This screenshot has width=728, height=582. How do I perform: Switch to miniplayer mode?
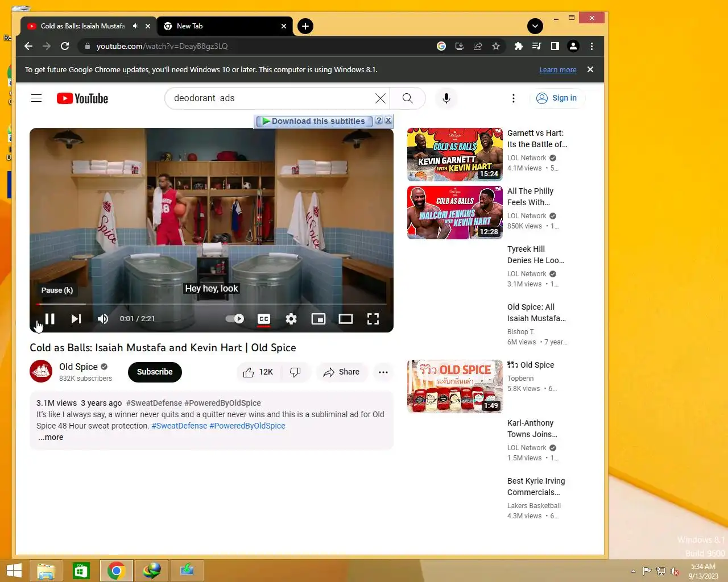[x=318, y=319]
